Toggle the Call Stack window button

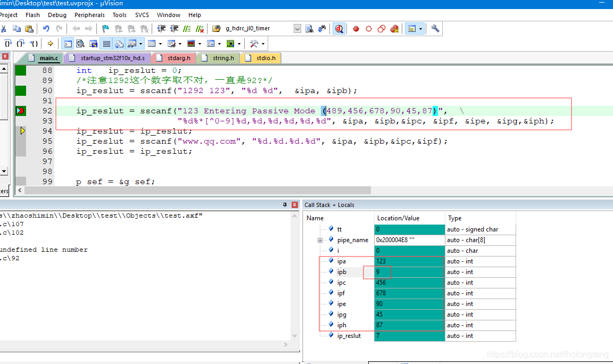click(x=119, y=44)
